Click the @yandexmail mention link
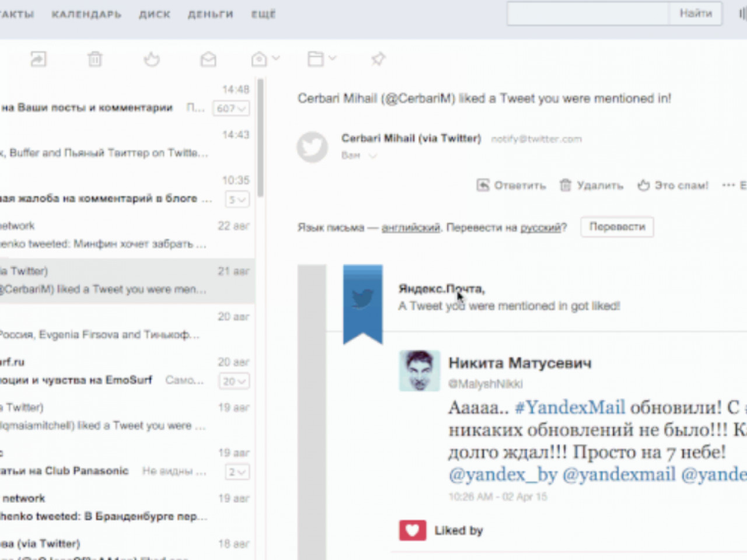 click(619, 474)
